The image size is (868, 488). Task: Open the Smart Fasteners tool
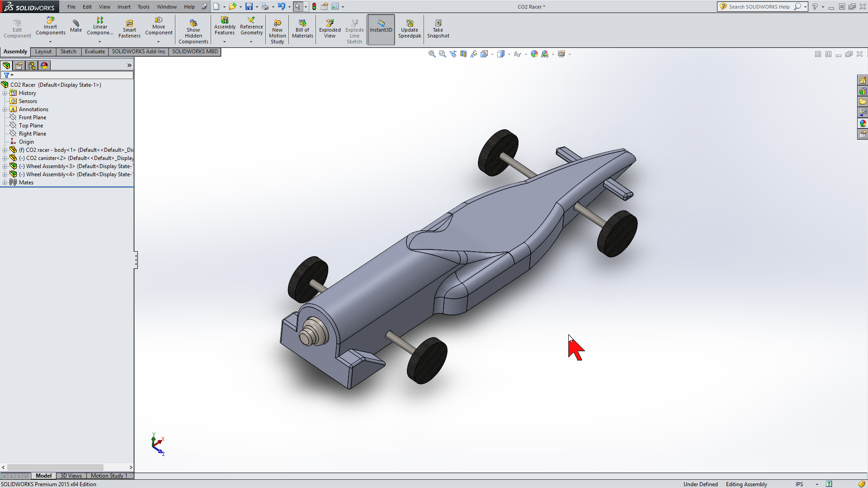[129, 27]
